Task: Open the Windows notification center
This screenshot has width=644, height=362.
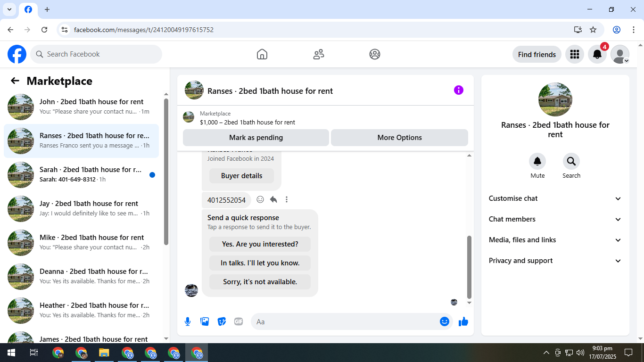Action: pyautogui.click(x=628, y=353)
